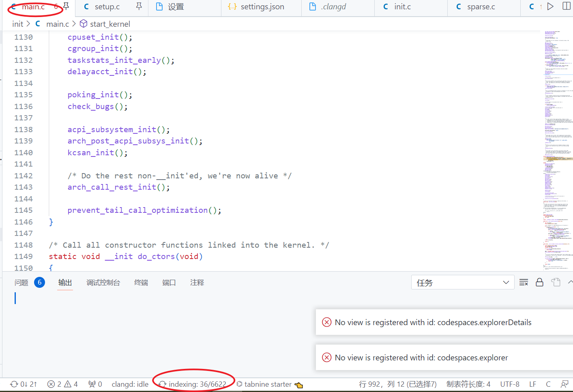Unpin the main.c editor tab
This screenshot has height=392, width=573.
click(66, 6)
